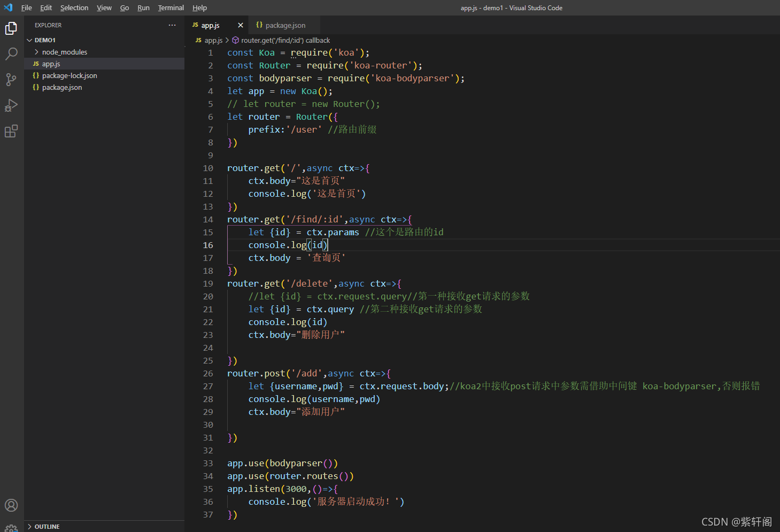780x532 pixels.
Task: Click app.use(router.routes()) on line 34
Action: tap(290, 476)
